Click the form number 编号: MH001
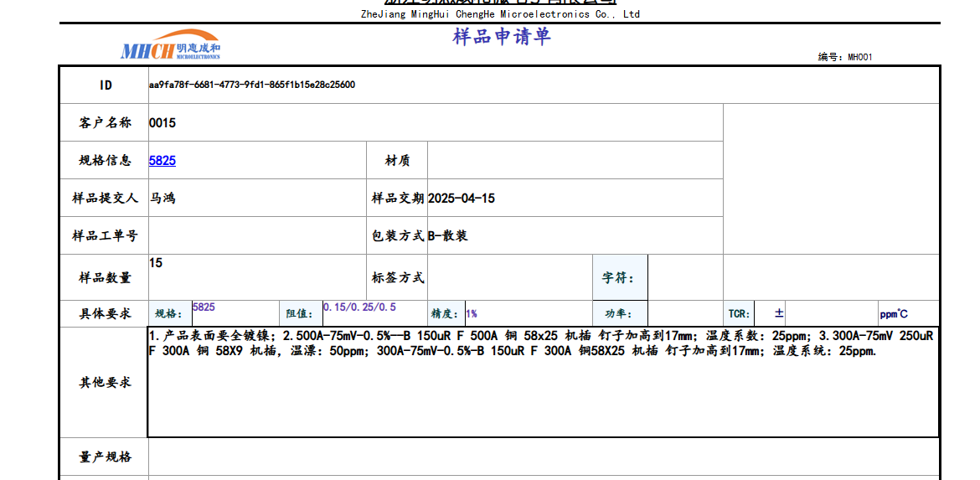980x480 pixels. click(845, 57)
